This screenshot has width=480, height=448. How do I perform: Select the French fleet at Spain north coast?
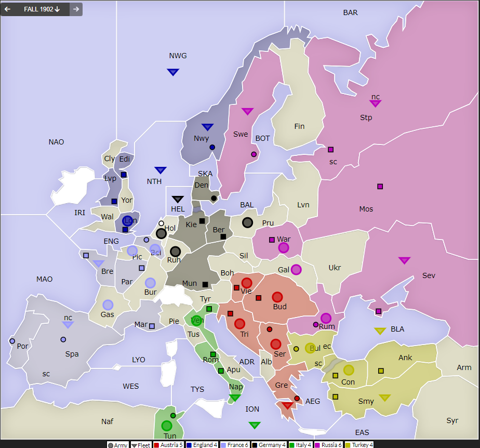(68, 325)
